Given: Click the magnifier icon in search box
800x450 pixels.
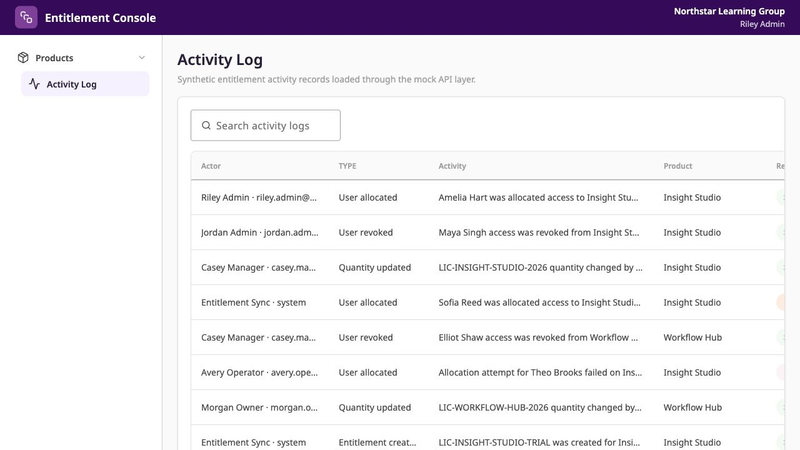Looking at the screenshot, I should tap(206, 126).
